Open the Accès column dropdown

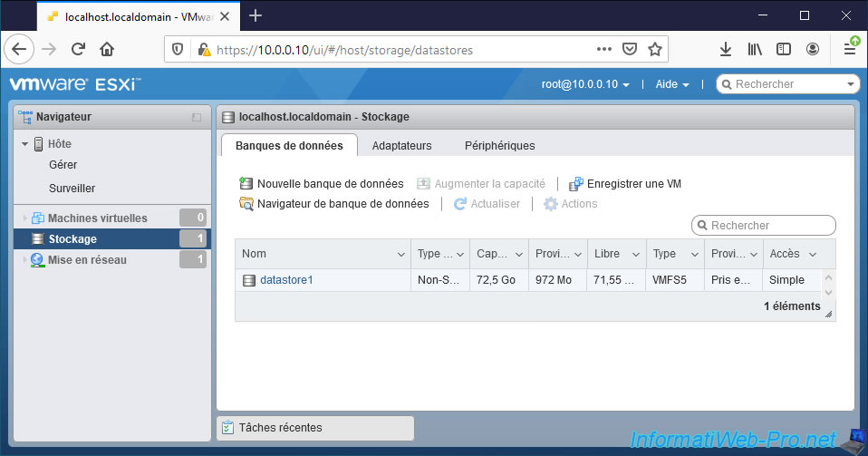(x=812, y=255)
